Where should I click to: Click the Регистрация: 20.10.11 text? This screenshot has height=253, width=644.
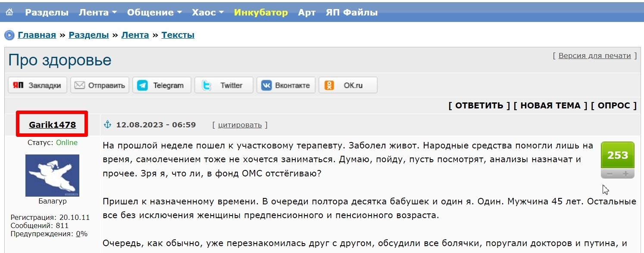[x=50, y=217]
